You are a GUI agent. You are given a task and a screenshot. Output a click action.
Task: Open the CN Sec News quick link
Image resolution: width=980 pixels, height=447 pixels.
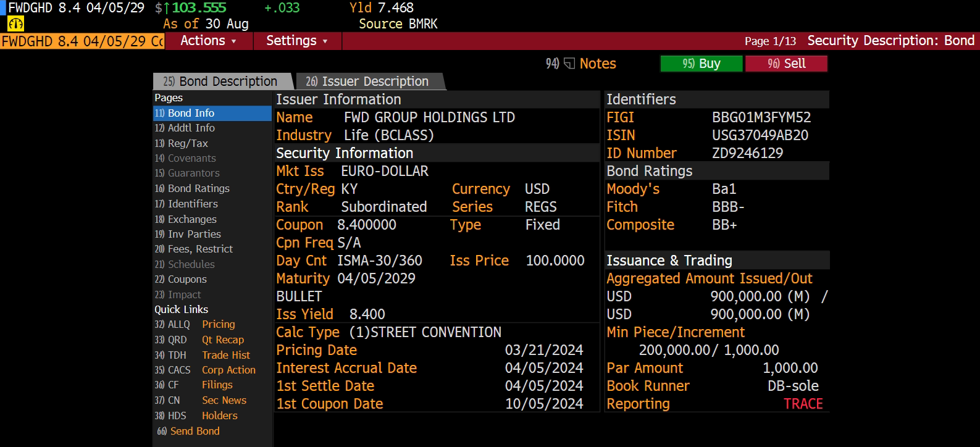point(201,400)
